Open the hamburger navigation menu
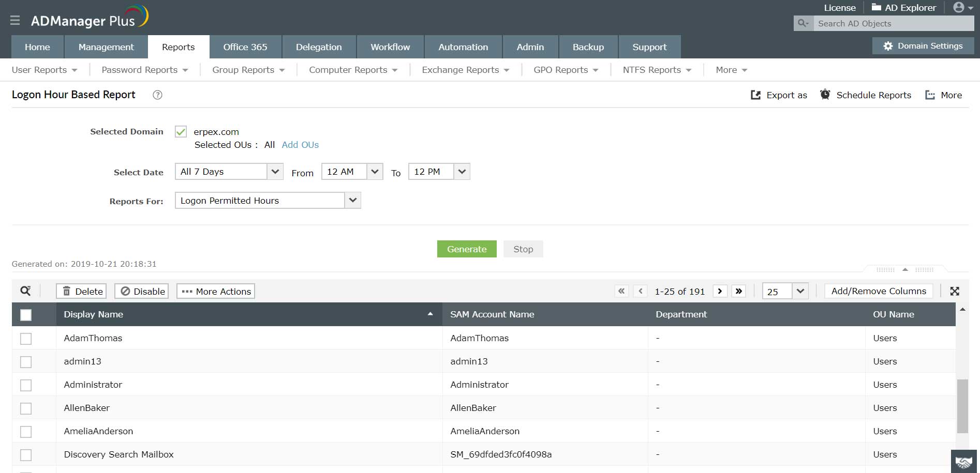The image size is (980, 473). [15, 20]
